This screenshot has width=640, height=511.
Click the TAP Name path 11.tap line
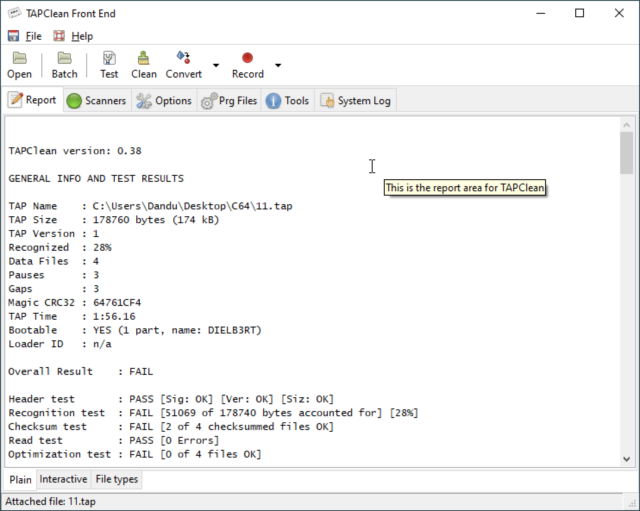click(x=150, y=206)
